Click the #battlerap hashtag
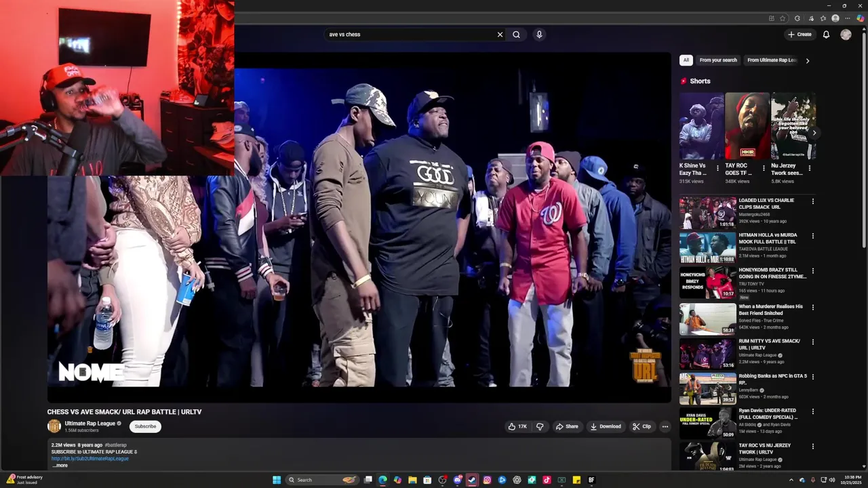Screen dimensions: 868x488 (x=115, y=445)
